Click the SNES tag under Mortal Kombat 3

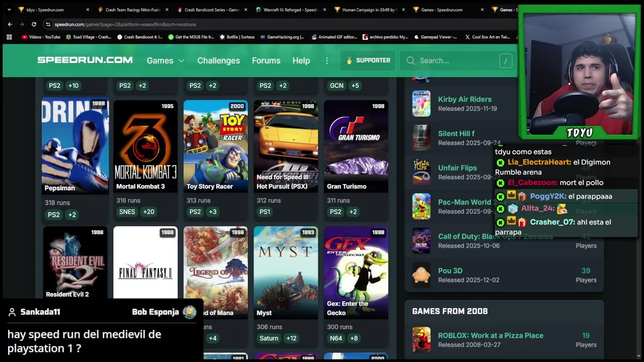[127, 212]
